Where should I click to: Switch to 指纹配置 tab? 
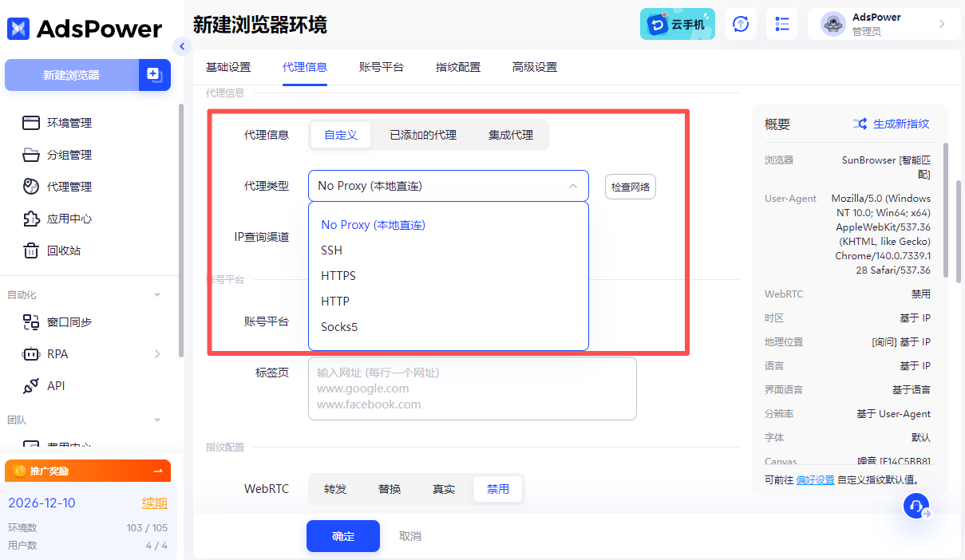458,67
